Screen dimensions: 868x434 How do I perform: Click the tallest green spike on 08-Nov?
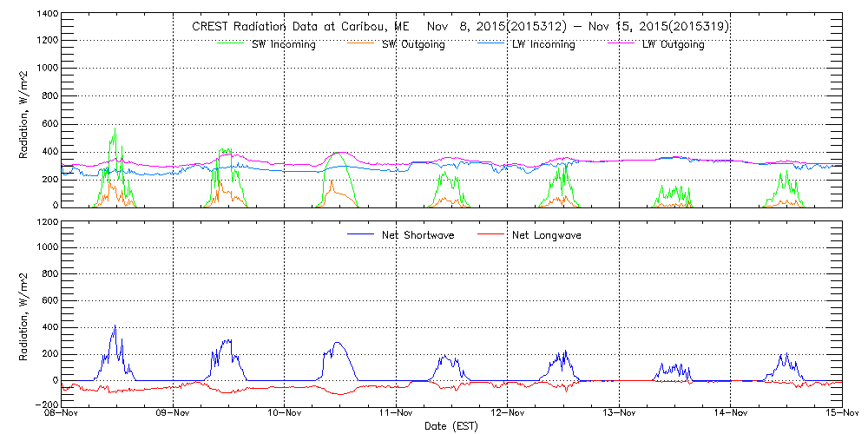click(x=115, y=130)
